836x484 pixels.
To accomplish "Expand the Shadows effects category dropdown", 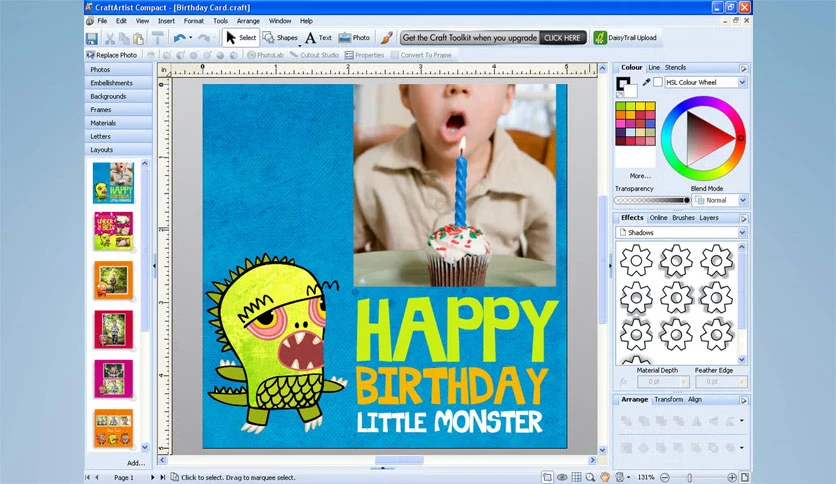I will click(x=742, y=233).
